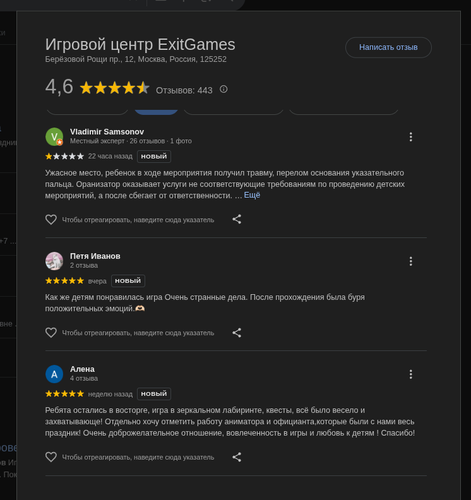Screen dimensions: 471x500
Task: Click the Написать отзыв button
Action: point(388,47)
